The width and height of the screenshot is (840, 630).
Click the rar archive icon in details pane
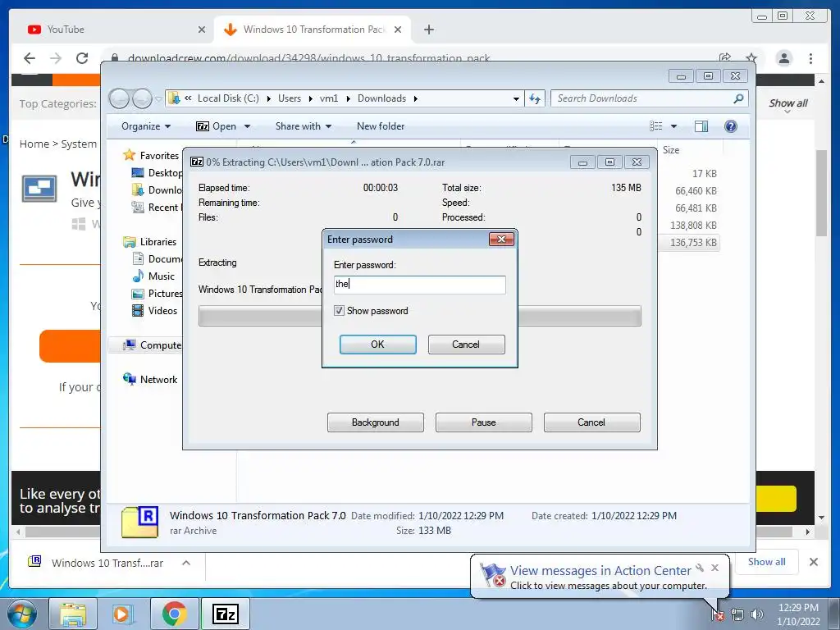click(x=139, y=522)
